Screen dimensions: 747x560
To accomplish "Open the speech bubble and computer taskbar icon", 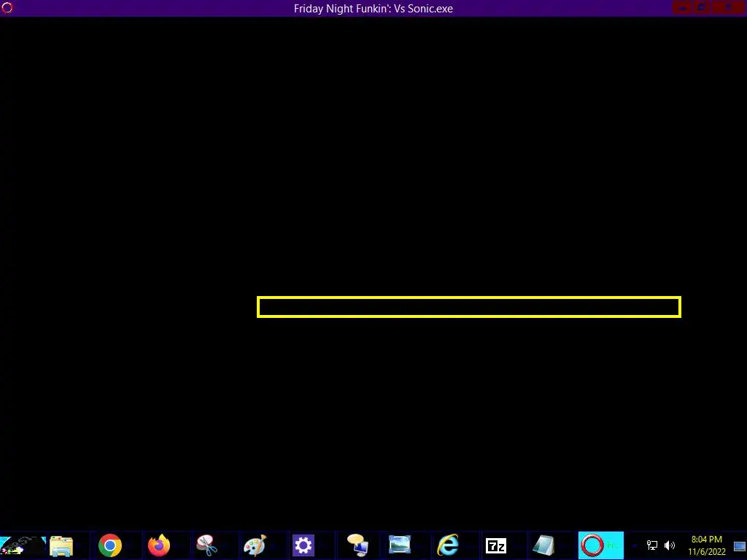I will point(357,545).
